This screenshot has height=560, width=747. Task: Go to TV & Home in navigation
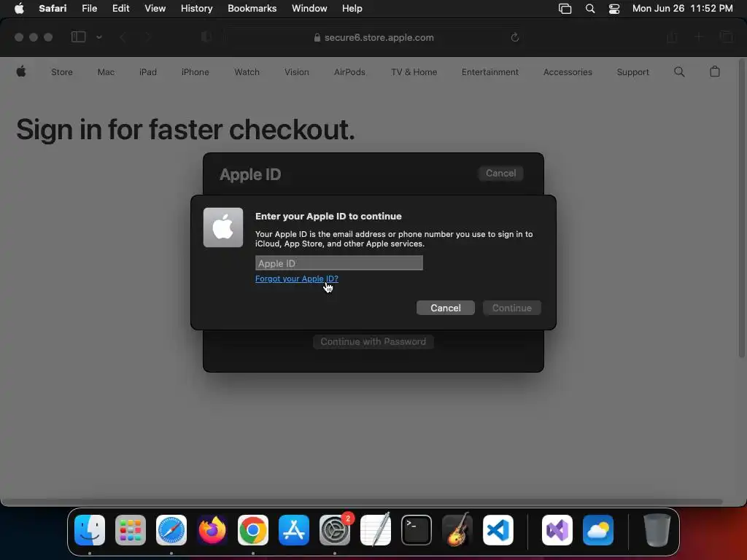point(414,72)
